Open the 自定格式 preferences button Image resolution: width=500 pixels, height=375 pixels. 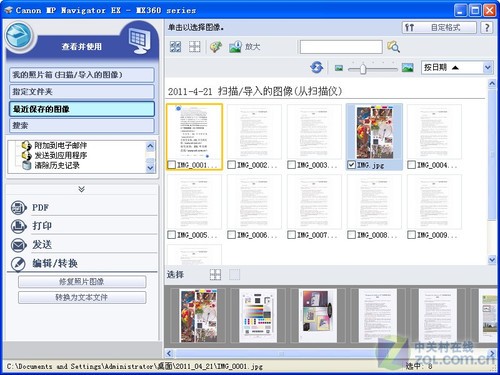[439, 28]
